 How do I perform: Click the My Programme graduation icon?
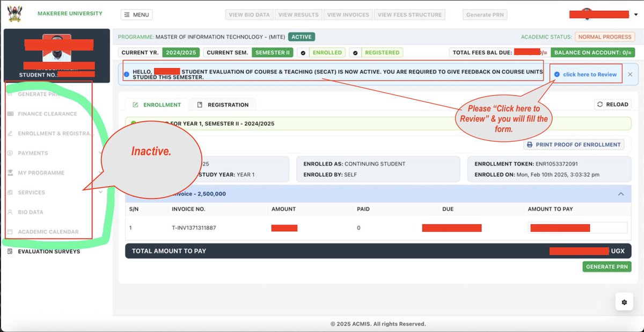10,173
